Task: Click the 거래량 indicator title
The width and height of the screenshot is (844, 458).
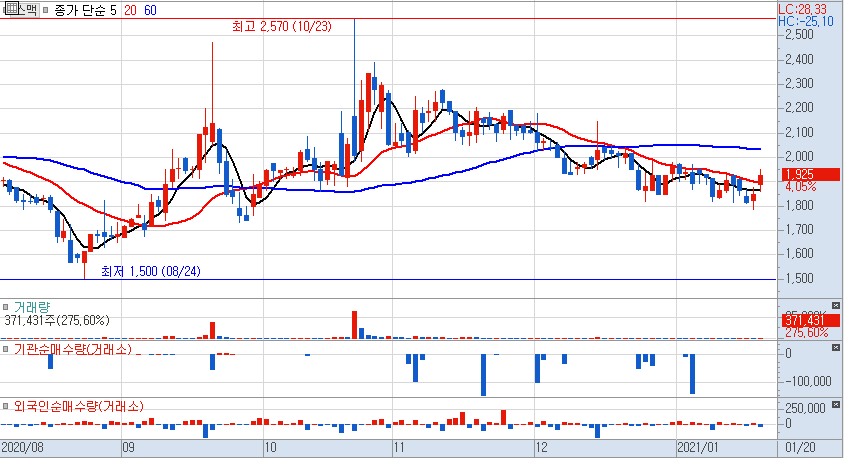Action: pos(32,307)
